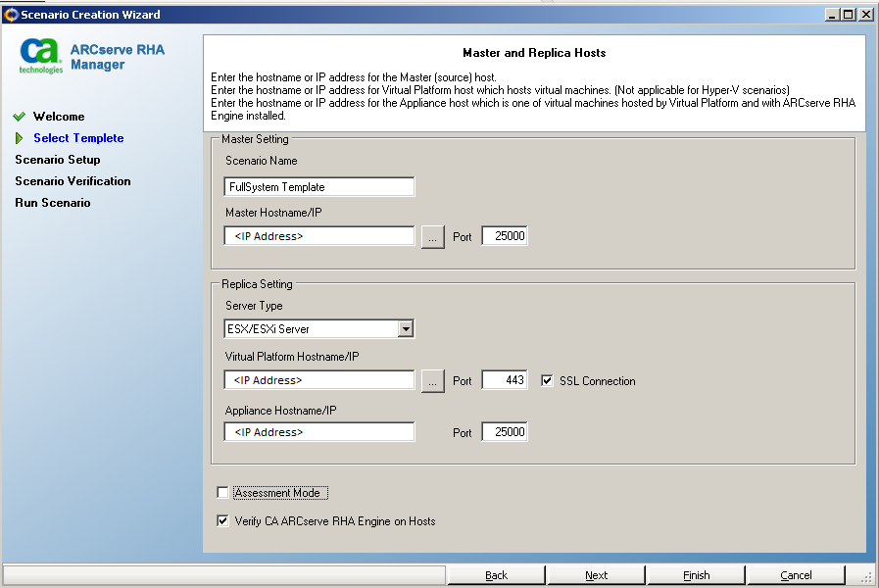879x588 pixels.
Task: Browse for the Master Hostname/IP host
Action: click(433, 237)
